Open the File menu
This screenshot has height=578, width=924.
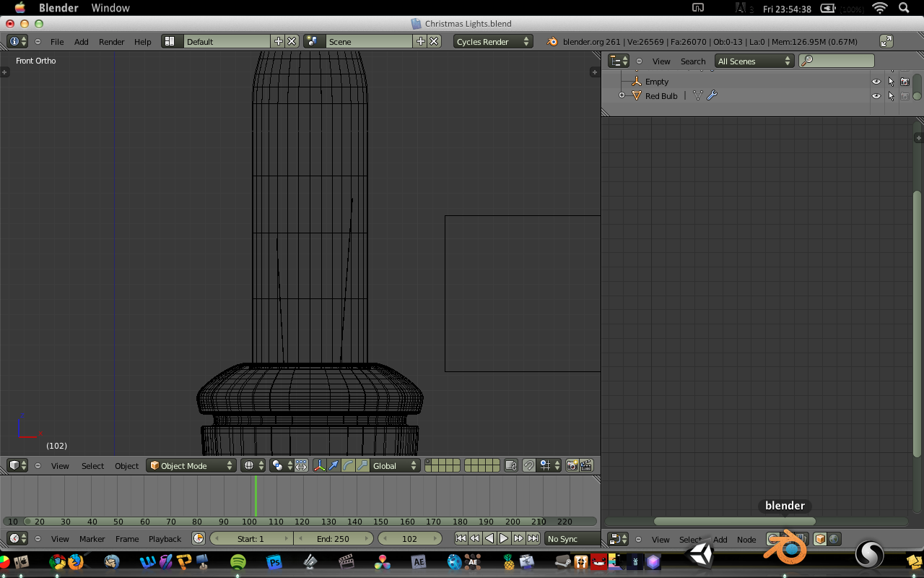57,42
